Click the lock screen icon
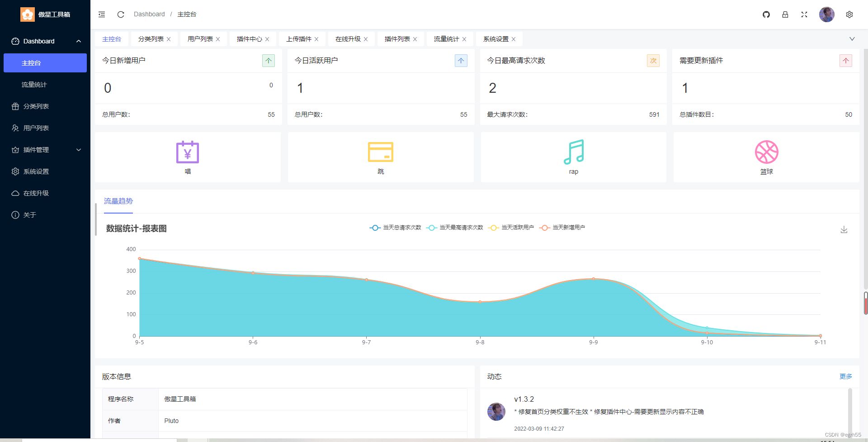This screenshot has width=868, height=442. click(x=785, y=14)
